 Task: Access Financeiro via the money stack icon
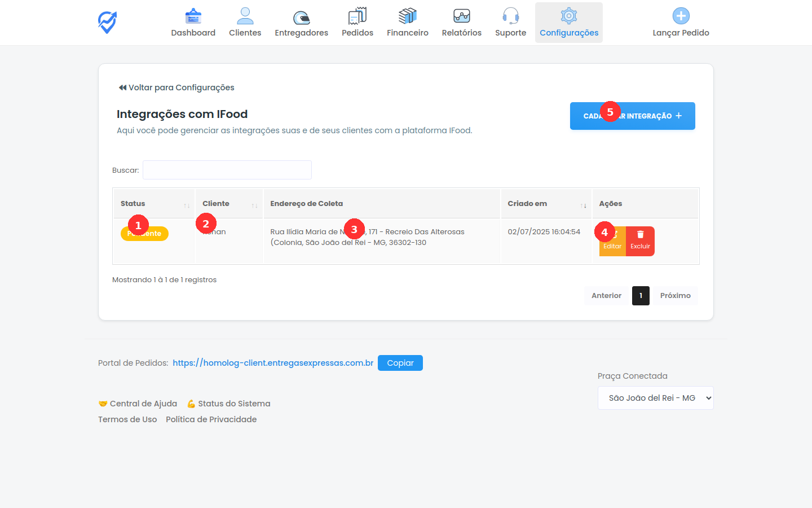tap(407, 15)
